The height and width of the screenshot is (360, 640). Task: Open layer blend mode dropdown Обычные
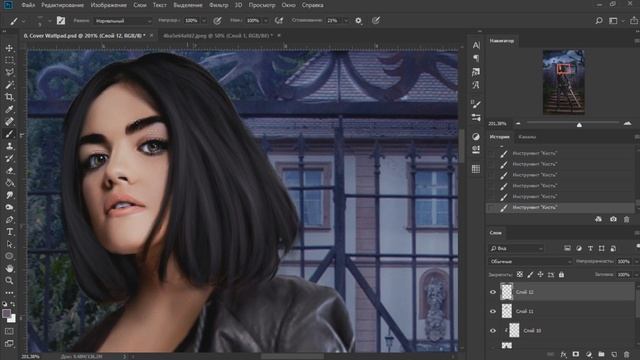click(530, 261)
